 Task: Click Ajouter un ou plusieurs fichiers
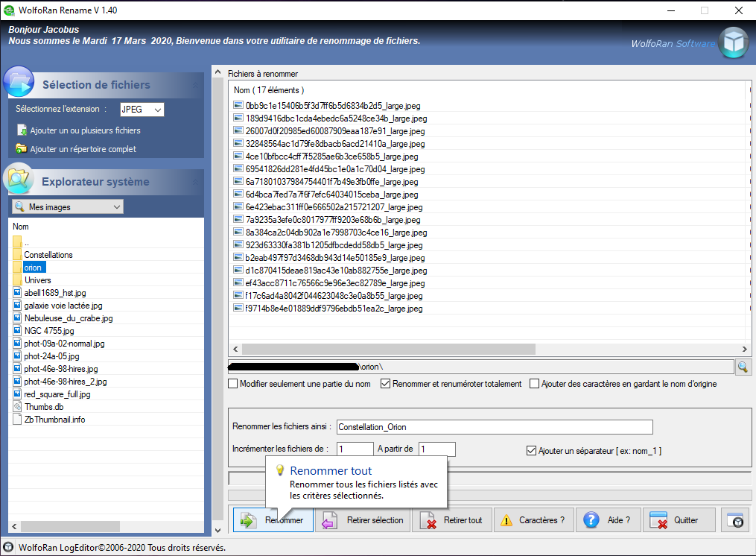[85, 130]
